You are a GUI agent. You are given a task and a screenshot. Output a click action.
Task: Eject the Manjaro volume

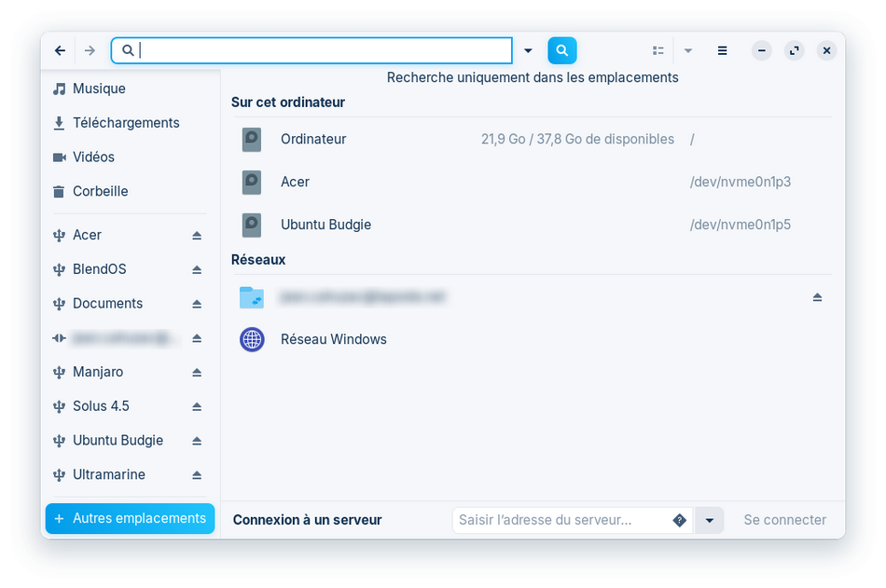click(197, 373)
